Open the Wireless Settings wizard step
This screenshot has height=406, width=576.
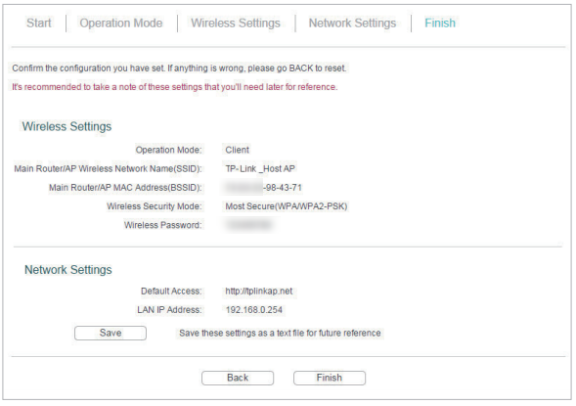[x=235, y=23]
